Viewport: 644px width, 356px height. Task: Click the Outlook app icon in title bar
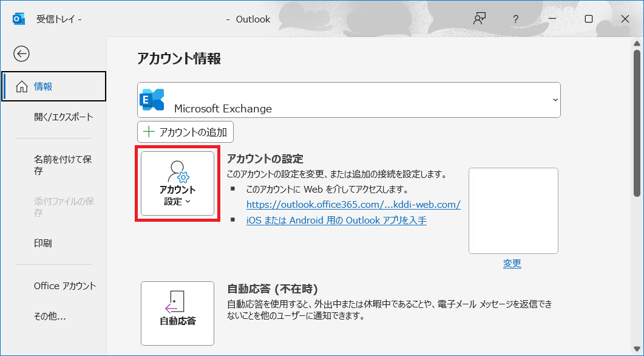pyautogui.click(x=19, y=19)
